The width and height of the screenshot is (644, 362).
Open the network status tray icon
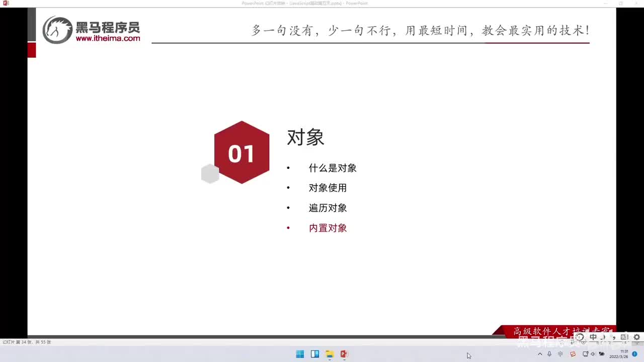(x=585, y=354)
